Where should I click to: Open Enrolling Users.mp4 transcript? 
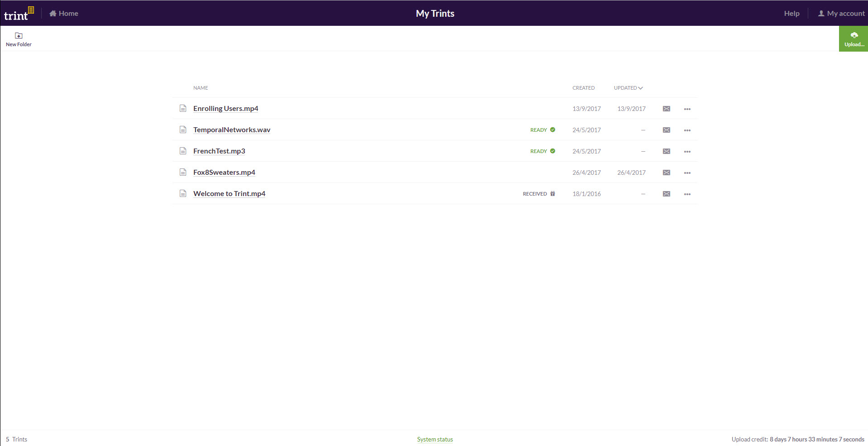pyautogui.click(x=225, y=109)
